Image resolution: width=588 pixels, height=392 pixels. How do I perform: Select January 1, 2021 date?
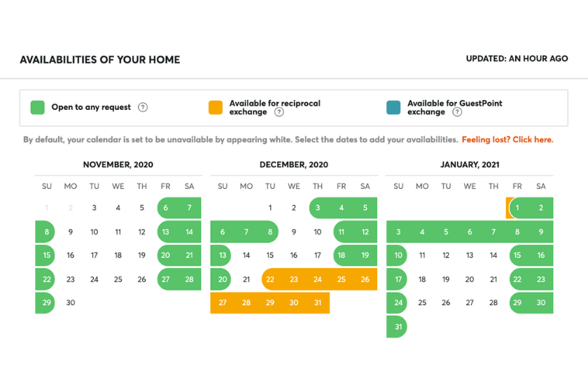coord(517,208)
